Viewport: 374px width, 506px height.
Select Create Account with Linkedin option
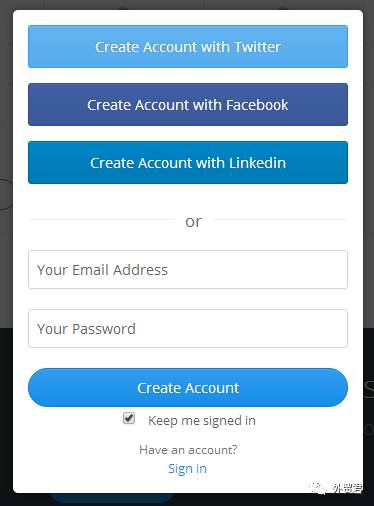pyautogui.click(x=188, y=162)
